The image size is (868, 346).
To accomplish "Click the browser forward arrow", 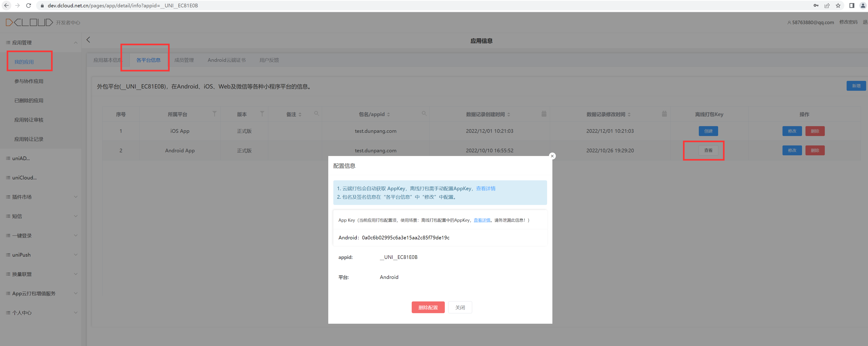I will 17,5.
